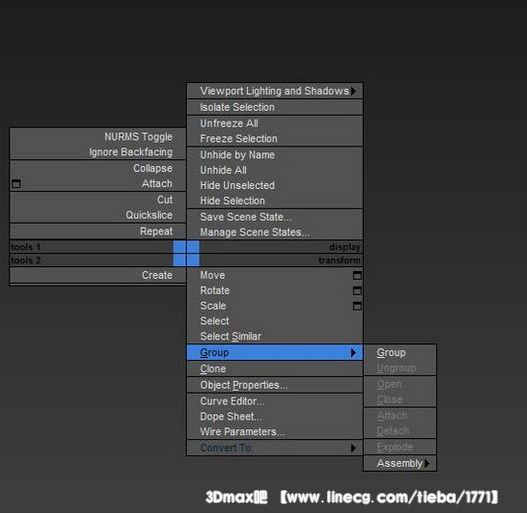Select Unhide All
This screenshot has height=514, width=527.
275,170
